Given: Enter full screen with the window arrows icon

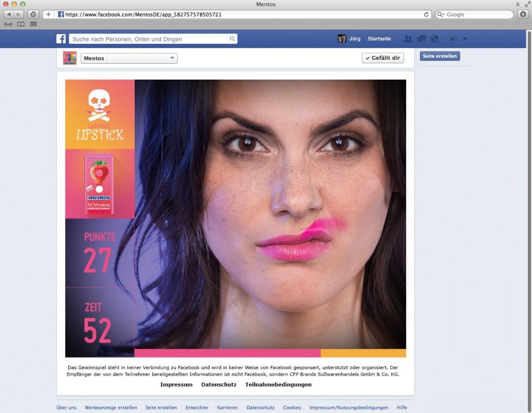Looking at the screenshot, I should click(527, 4).
